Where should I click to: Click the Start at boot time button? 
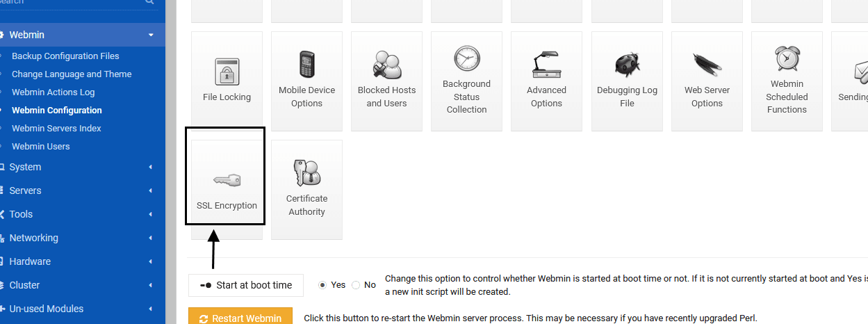click(x=246, y=285)
